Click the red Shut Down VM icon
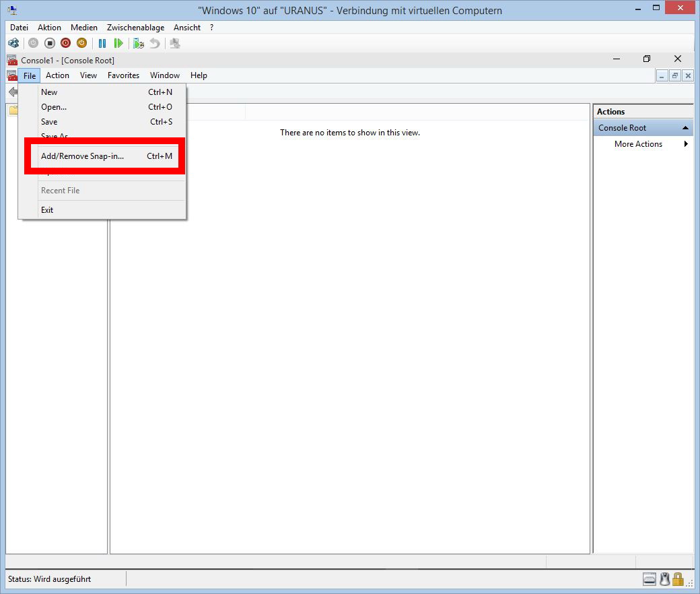Screen dimensions: 700x594 point(65,43)
